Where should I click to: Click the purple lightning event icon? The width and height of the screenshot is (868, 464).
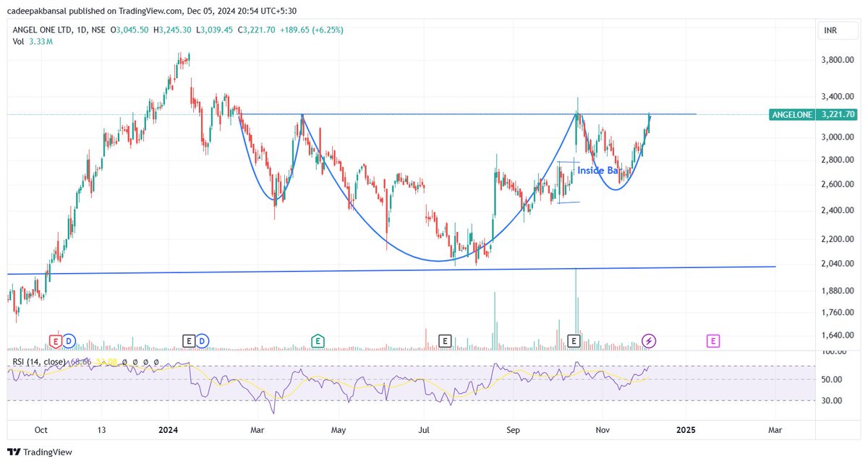[650, 340]
